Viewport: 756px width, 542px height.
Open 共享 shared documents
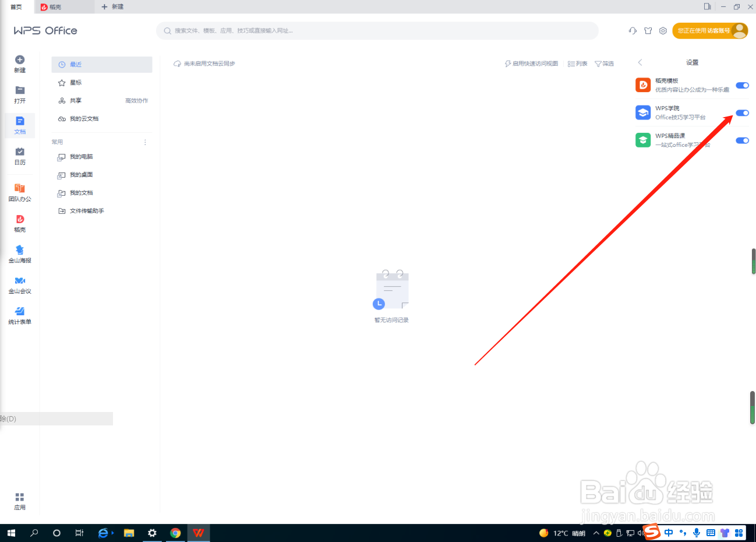click(x=76, y=101)
